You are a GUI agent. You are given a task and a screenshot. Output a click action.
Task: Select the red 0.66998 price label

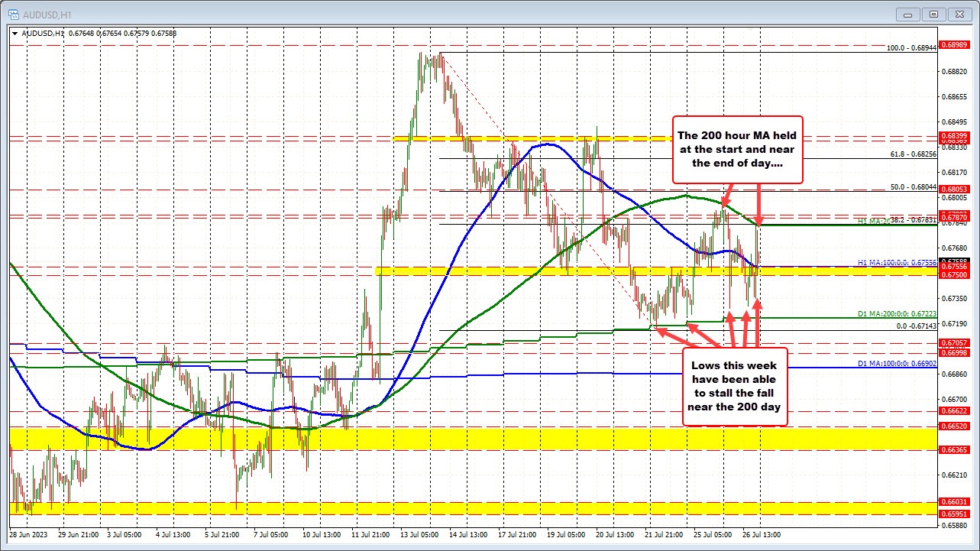[956, 352]
